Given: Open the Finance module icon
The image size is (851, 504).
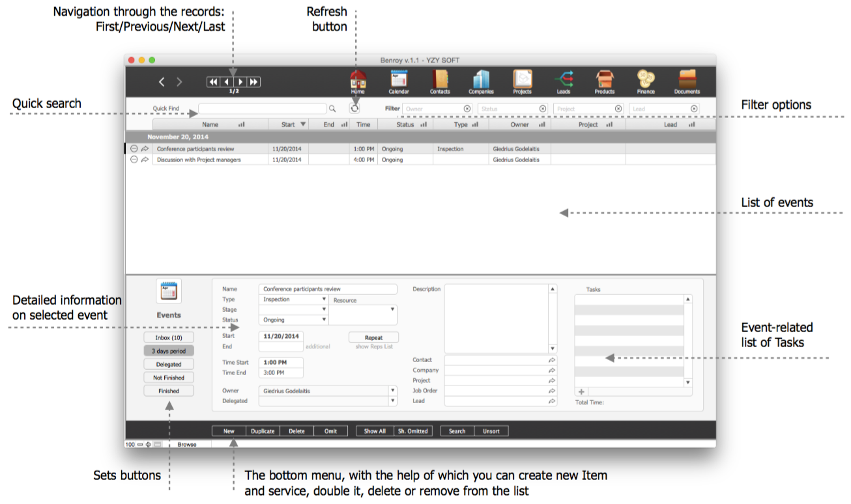Looking at the screenshot, I should (646, 80).
